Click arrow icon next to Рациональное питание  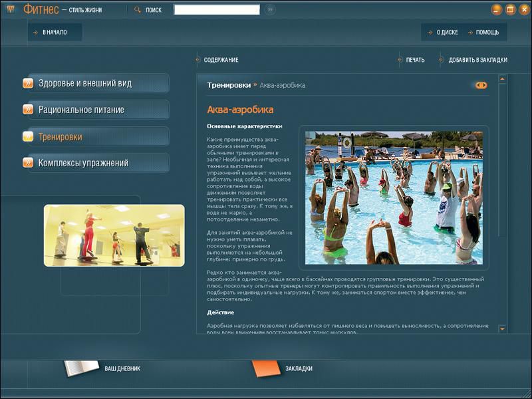click(x=28, y=110)
